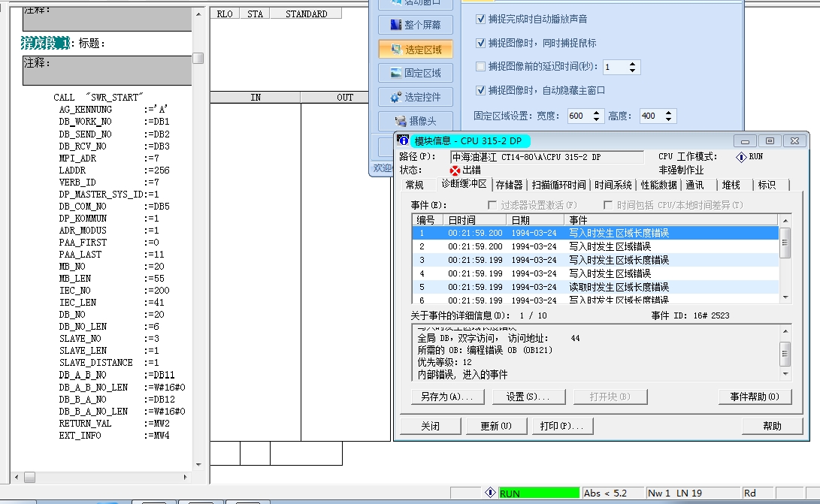Viewport: 820px width, 504px height.
Task: Open the 存储器 tab
Action: tap(510, 185)
